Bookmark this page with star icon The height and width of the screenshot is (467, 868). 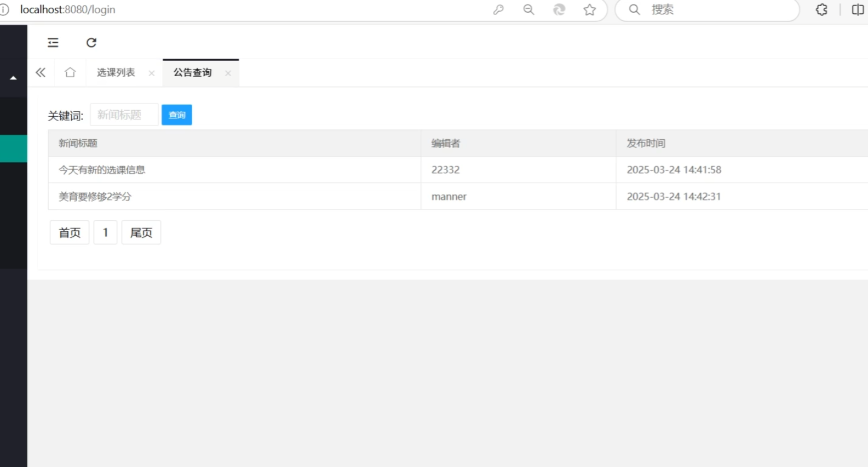(x=589, y=10)
